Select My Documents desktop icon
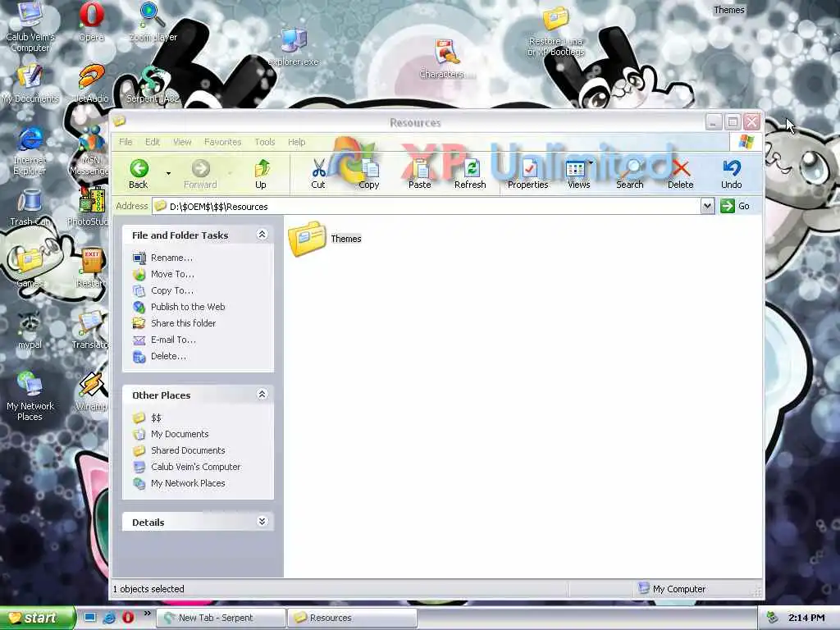The height and width of the screenshot is (630, 840). pyautogui.click(x=30, y=84)
